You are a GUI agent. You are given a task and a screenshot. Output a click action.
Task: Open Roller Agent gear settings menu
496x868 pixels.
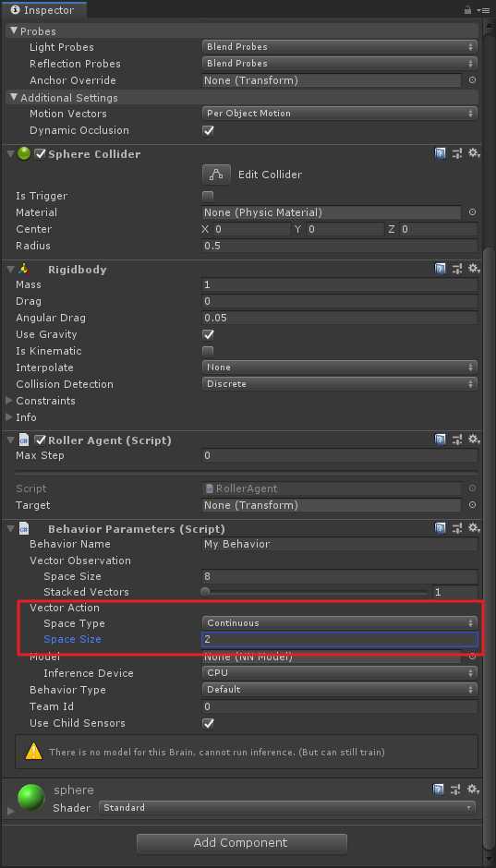click(473, 440)
